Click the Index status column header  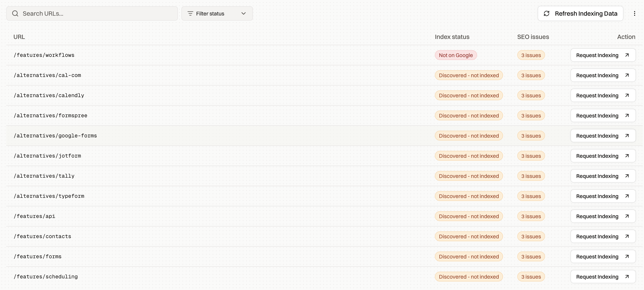point(452,37)
